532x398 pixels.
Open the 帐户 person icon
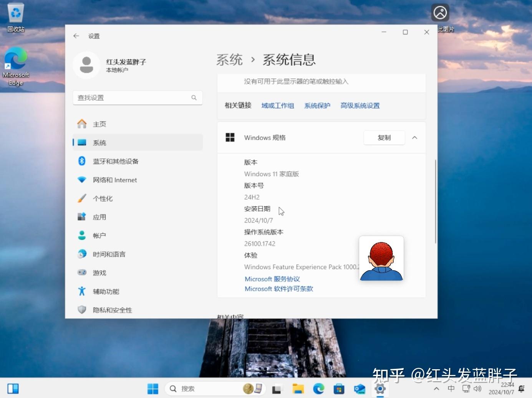pyautogui.click(x=82, y=235)
